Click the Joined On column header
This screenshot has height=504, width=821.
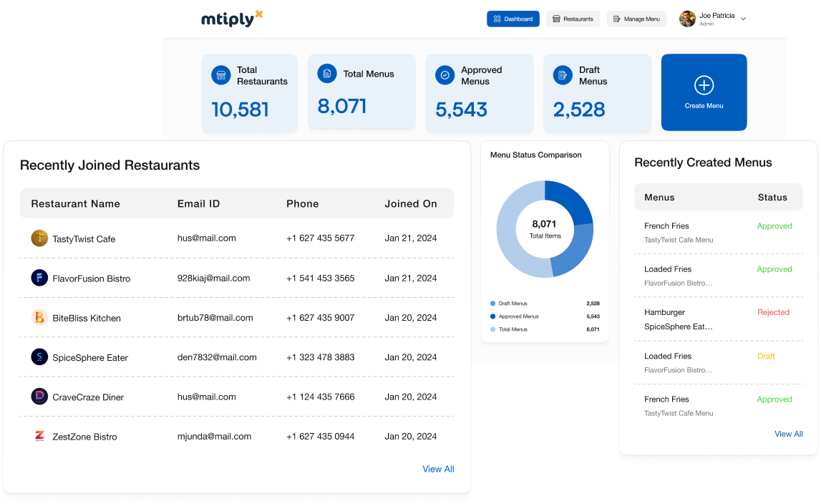click(x=411, y=203)
